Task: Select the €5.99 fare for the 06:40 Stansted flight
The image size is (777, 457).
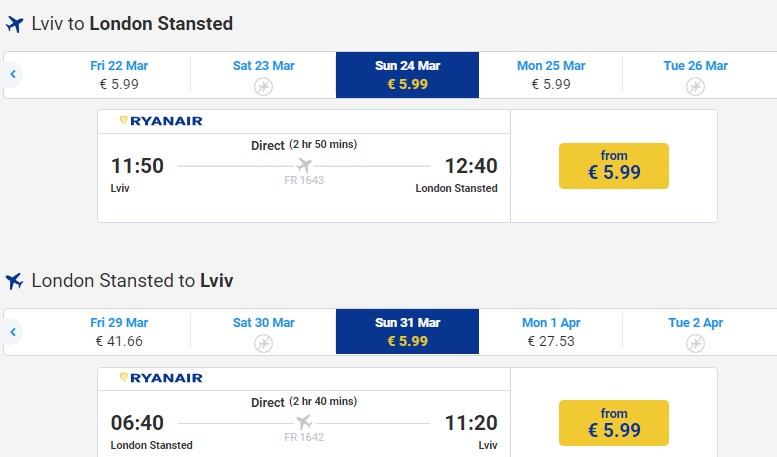Action: point(613,422)
